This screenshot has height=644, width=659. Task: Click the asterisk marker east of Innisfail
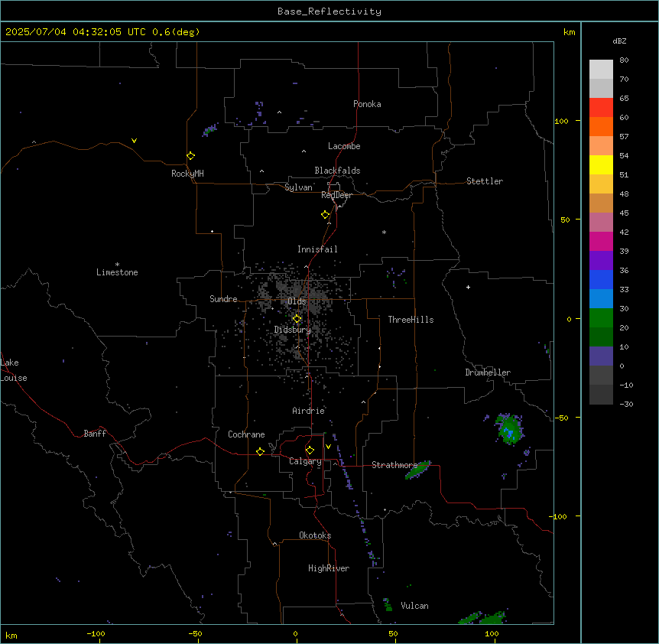(384, 232)
